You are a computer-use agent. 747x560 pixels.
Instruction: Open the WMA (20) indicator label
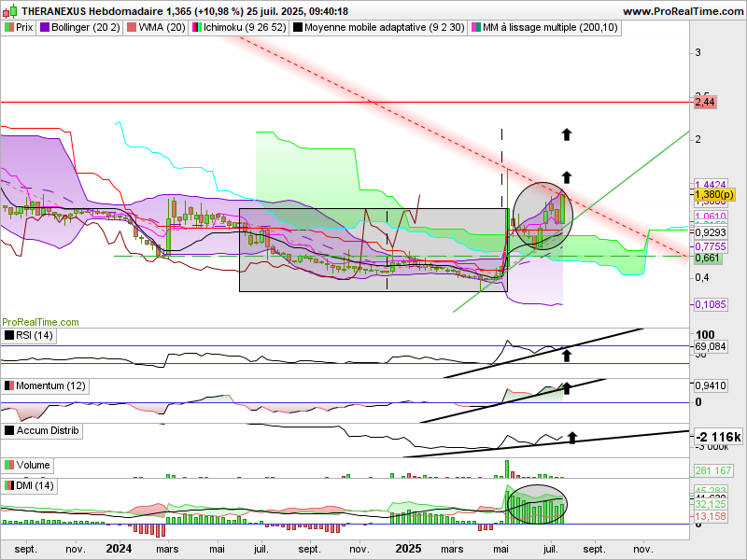[156, 28]
